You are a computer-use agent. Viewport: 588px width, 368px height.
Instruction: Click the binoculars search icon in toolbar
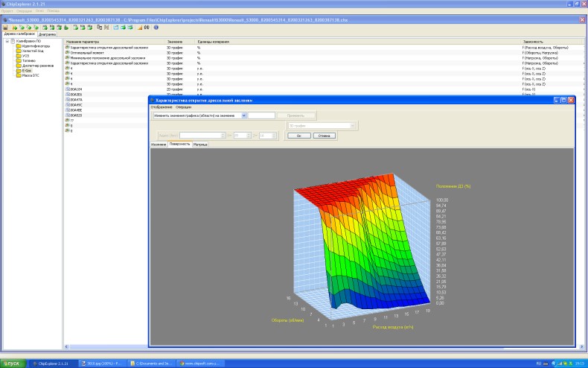[147, 28]
